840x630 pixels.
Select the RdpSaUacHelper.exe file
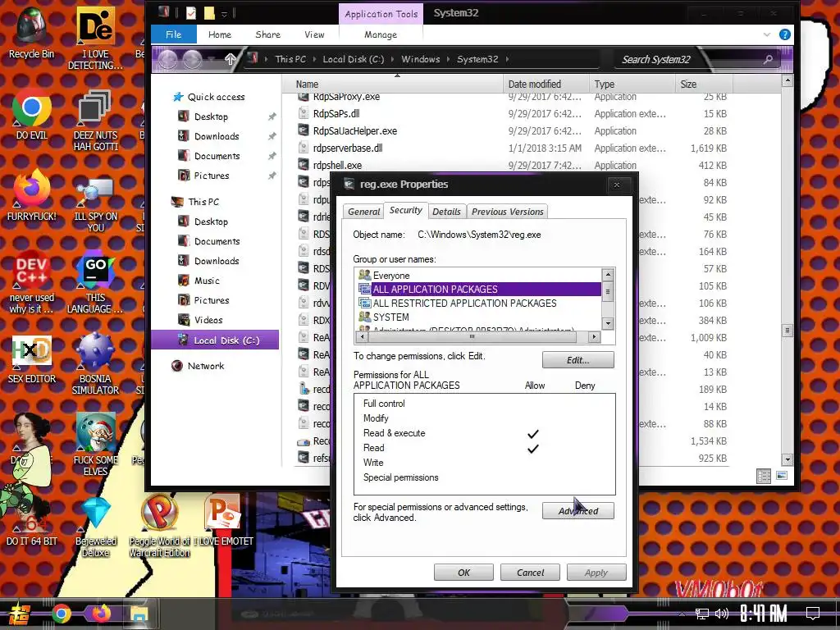354,130
